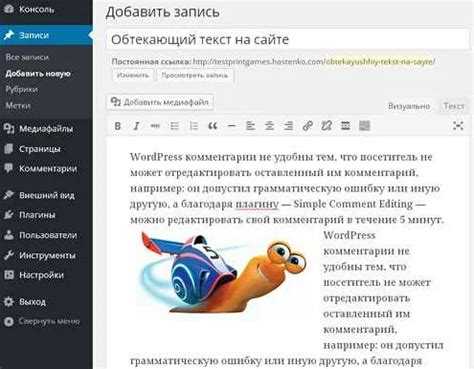This screenshot has height=369, width=474.
Task: Open the Метки submenu item
Action: click(18, 106)
